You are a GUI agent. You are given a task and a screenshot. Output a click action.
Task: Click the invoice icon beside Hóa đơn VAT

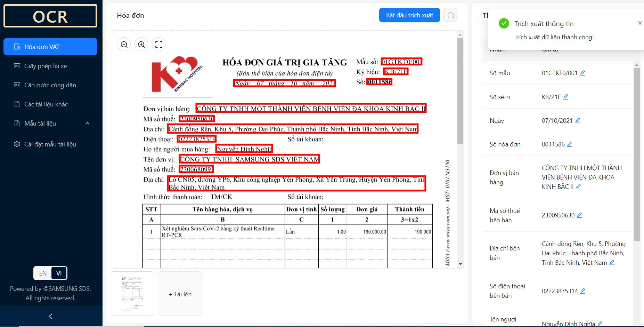tap(17, 47)
